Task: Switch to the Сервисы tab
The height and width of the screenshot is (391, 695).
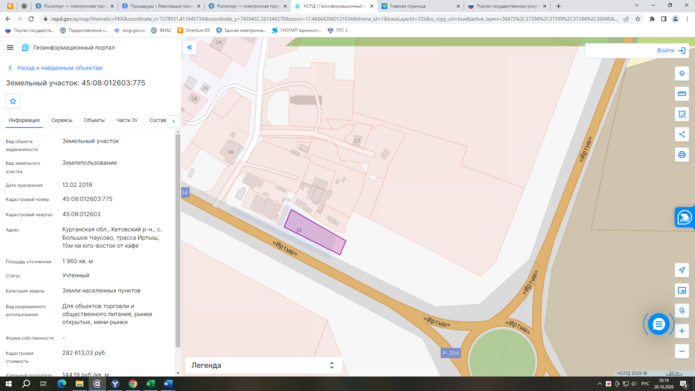Action: [62, 120]
